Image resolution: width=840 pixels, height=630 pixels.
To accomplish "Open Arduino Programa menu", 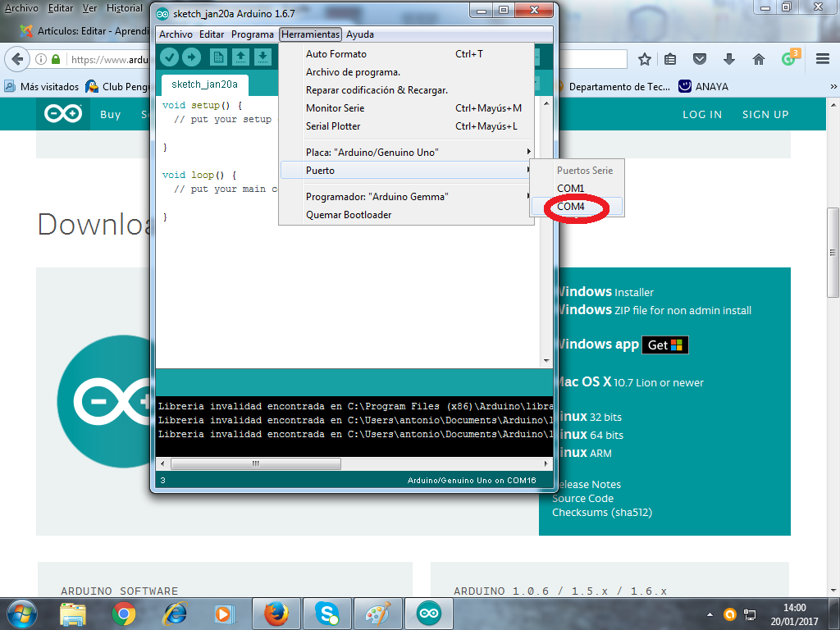I will point(253,34).
